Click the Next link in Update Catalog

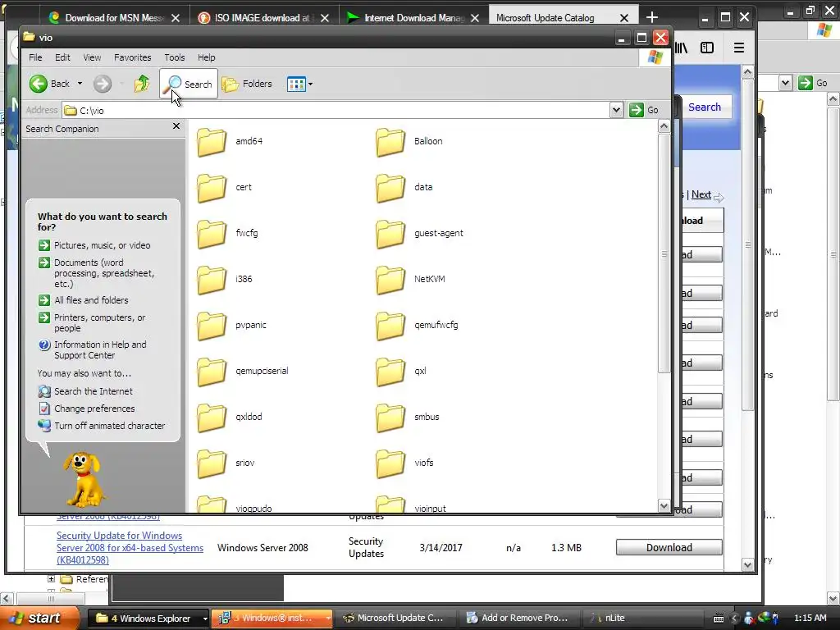pos(701,194)
